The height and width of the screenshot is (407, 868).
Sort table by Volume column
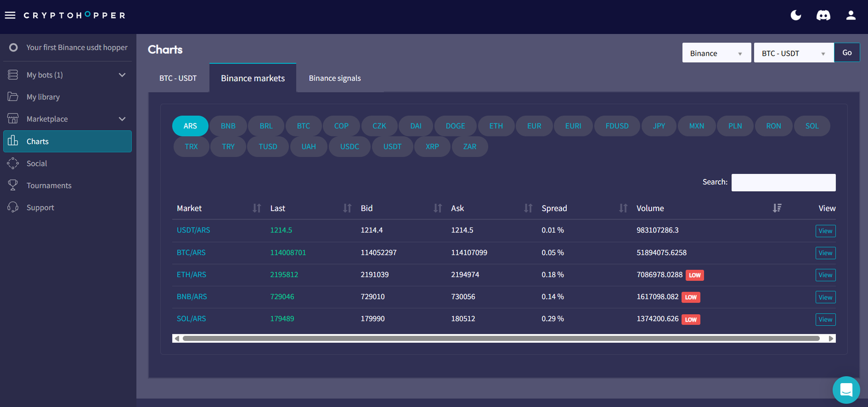click(x=777, y=208)
